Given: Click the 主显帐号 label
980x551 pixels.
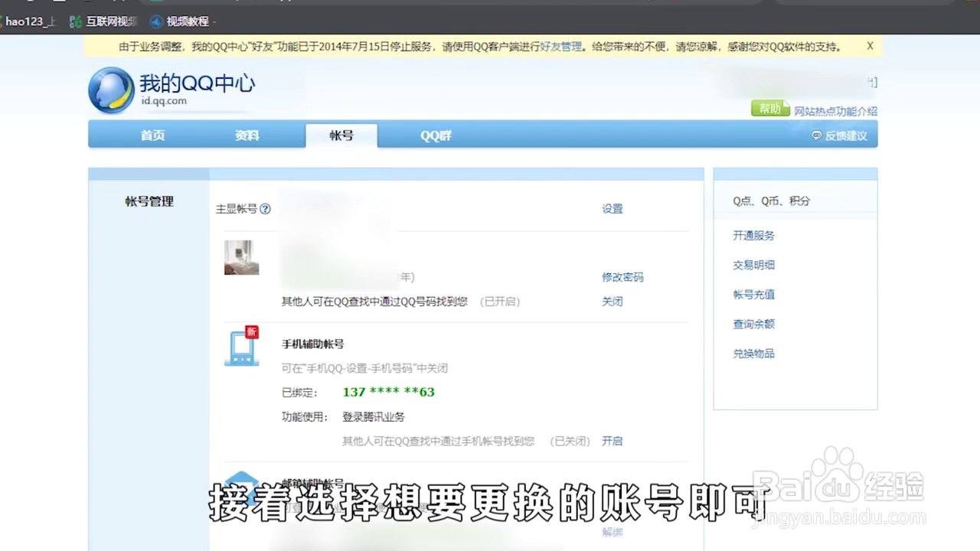Looking at the screenshot, I should pos(237,208).
